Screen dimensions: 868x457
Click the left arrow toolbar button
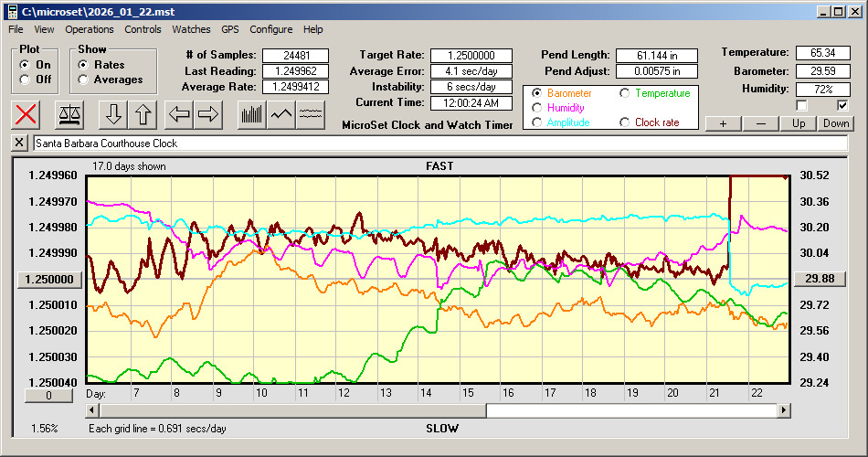[179, 114]
